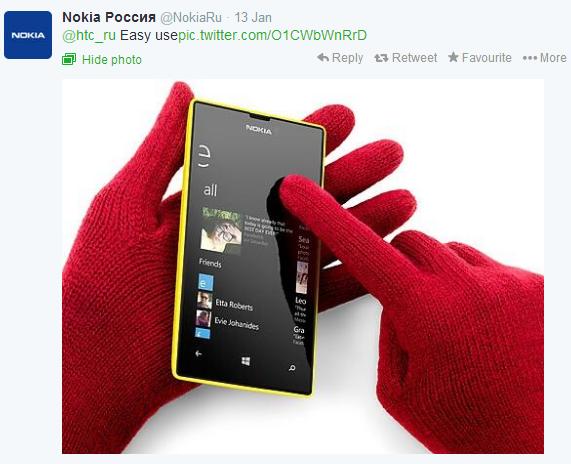Image resolution: width=571 pixels, height=464 pixels.
Task: Click the Reply arrow icon
Action: [x=323, y=58]
